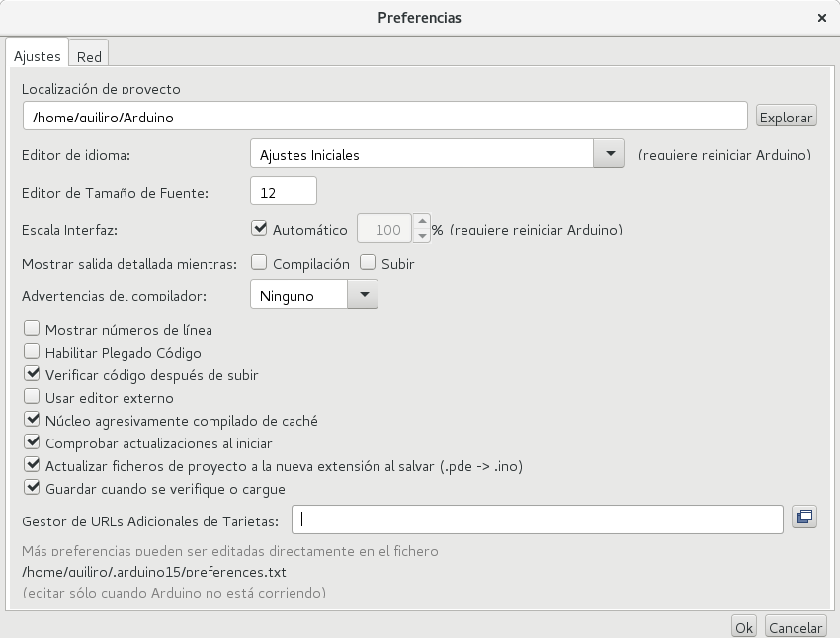Enable verbose output for Compilación
Screen dimensions: 840x638
[x=260, y=263]
